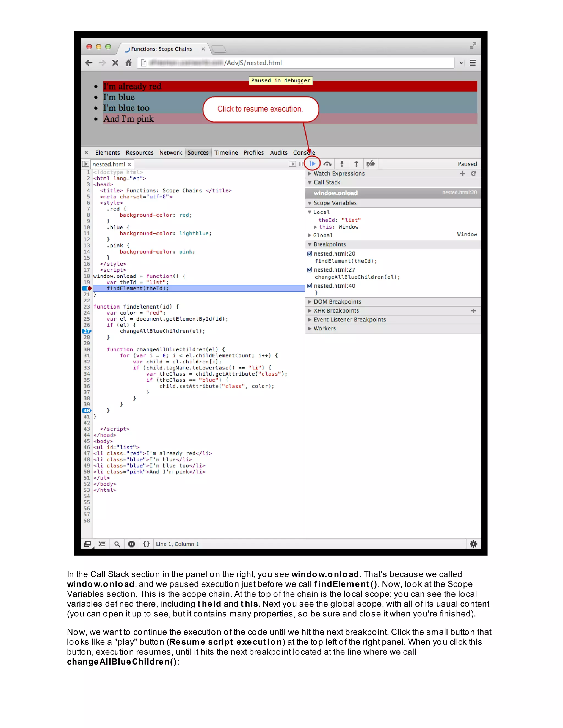
Task: Uncheck the nested.html:20 breakpoint checkbox
Action: click(x=310, y=254)
